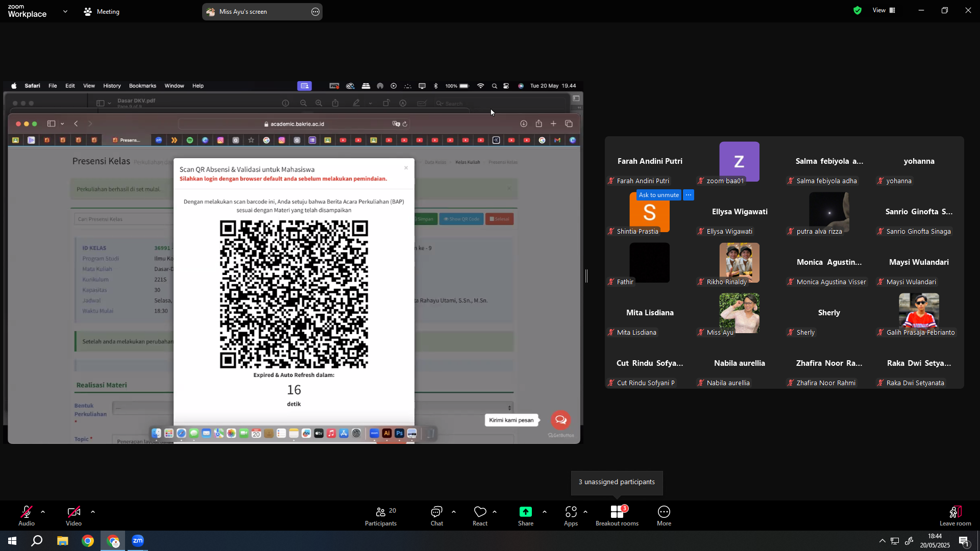Expand the chevron next to React
This screenshot has height=551, width=980.
[x=495, y=512]
